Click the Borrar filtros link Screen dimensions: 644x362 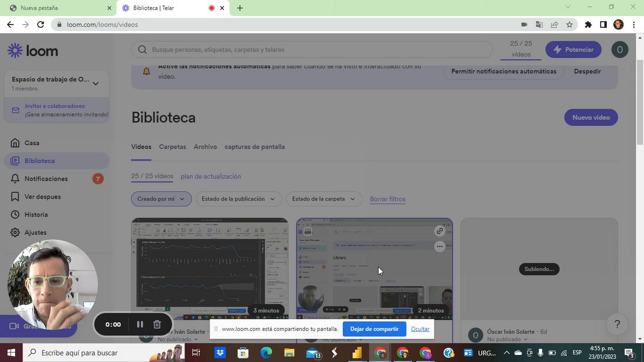tap(388, 199)
